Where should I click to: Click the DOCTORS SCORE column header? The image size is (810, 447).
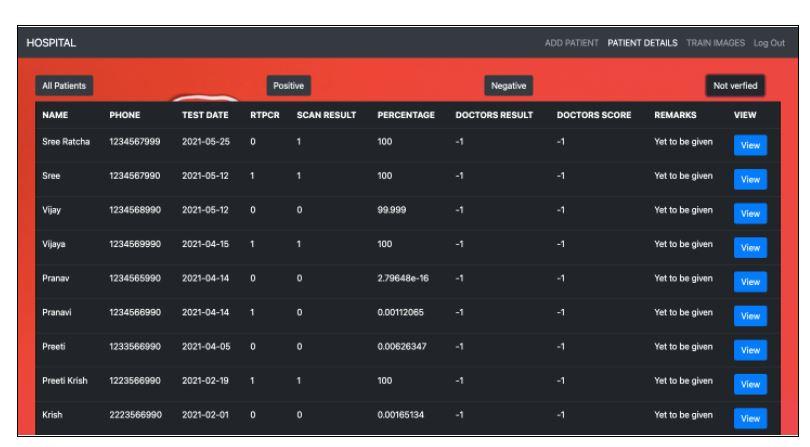click(594, 115)
